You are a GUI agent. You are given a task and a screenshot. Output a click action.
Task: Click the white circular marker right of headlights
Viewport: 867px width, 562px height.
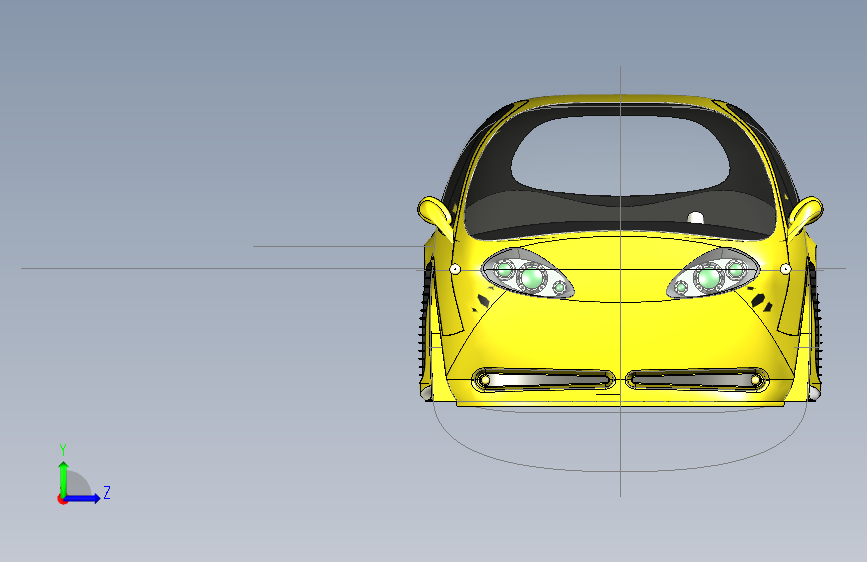tap(785, 269)
